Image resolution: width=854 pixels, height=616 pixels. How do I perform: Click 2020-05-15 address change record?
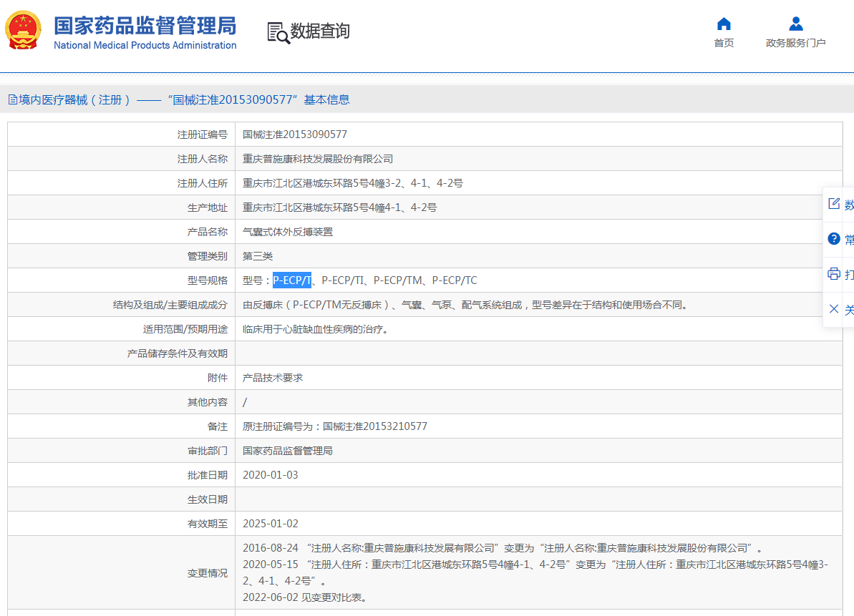click(x=535, y=572)
